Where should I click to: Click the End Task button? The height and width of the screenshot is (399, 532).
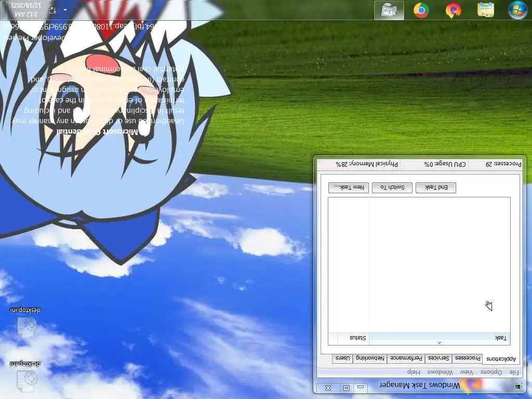pos(436,187)
